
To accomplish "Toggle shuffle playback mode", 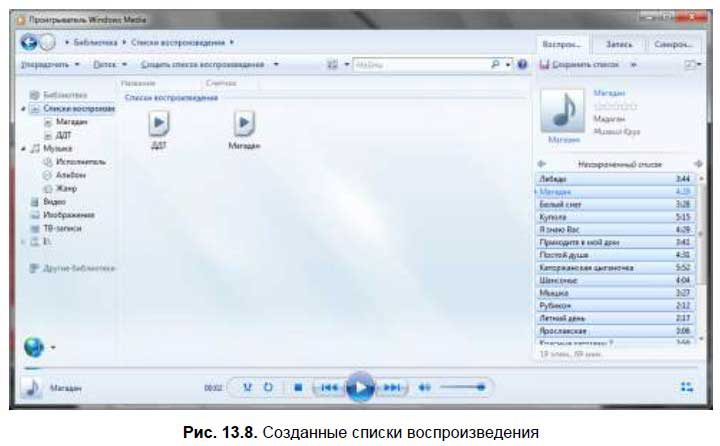I will tap(248, 388).
